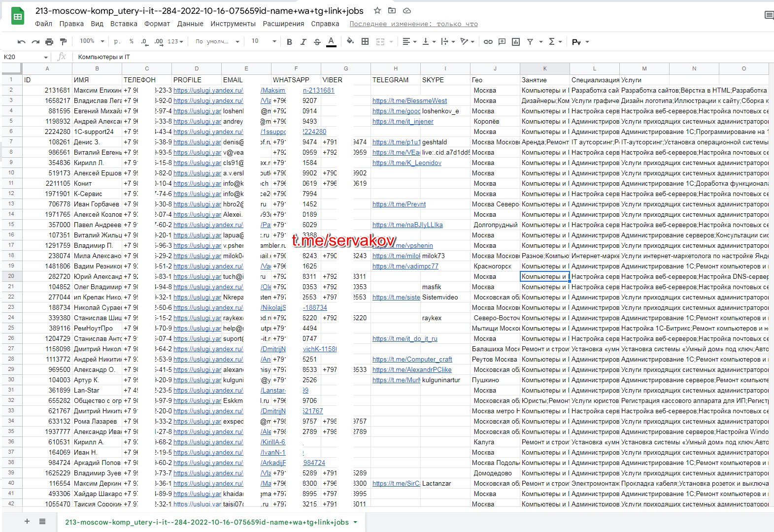This screenshot has width=774, height=532.
Task: Open the Google Sheets home icon
Action: point(18,16)
